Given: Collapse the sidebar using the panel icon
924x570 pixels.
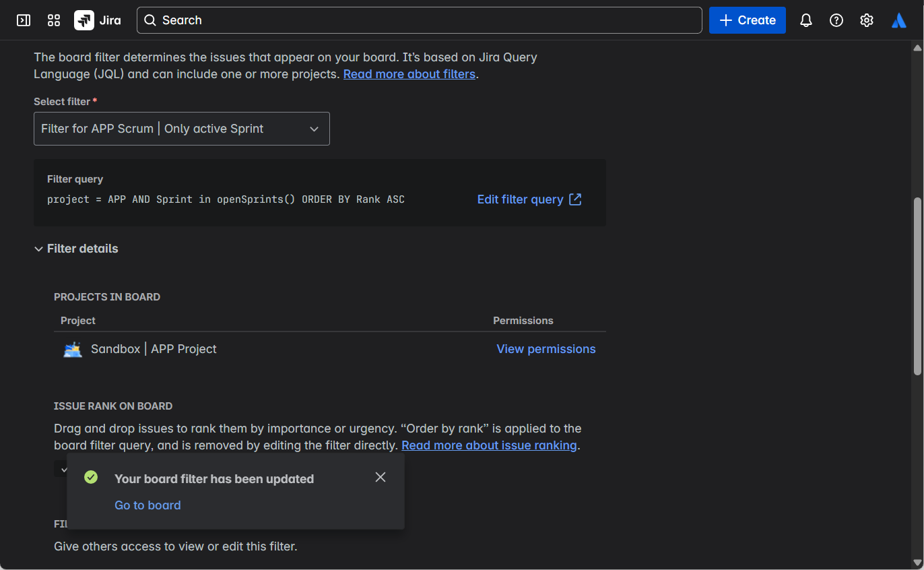Looking at the screenshot, I should tap(23, 20).
